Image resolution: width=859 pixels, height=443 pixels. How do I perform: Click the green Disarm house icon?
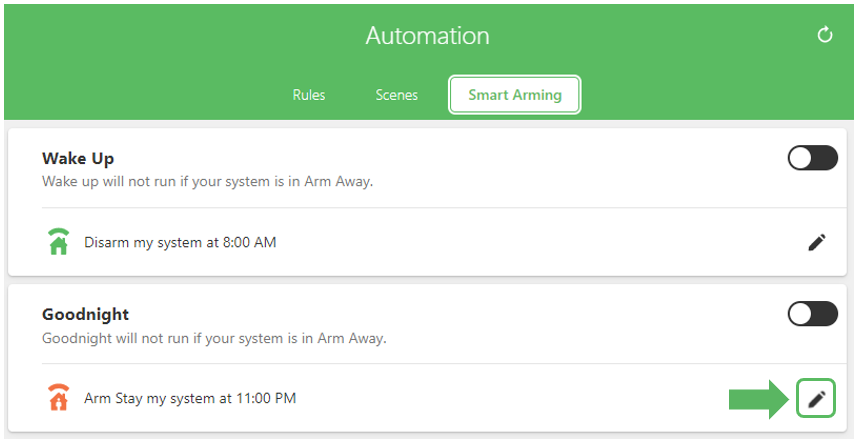pos(58,241)
